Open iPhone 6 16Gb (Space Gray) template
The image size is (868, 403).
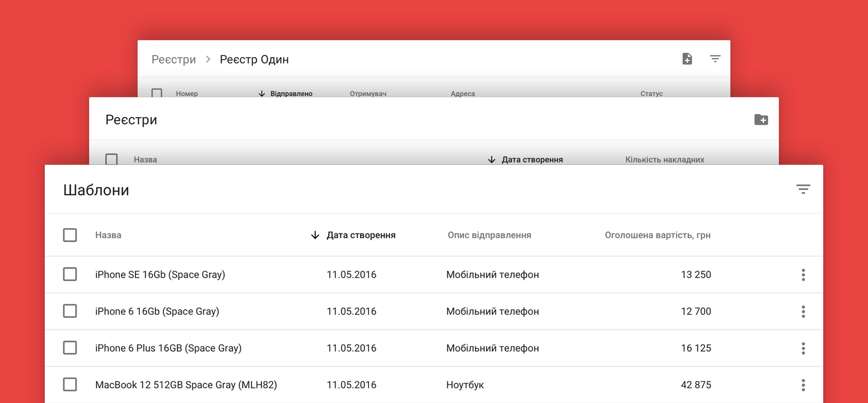[157, 311]
